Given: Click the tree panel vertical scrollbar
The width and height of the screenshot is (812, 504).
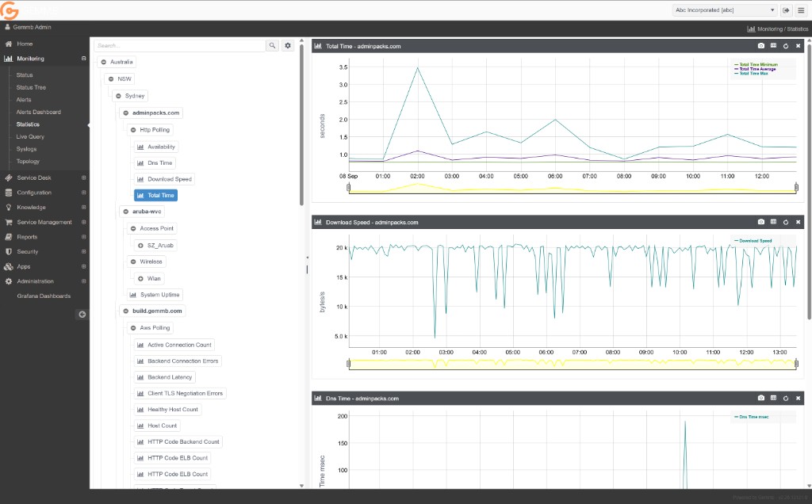Looking at the screenshot, I should click(x=301, y=124).
